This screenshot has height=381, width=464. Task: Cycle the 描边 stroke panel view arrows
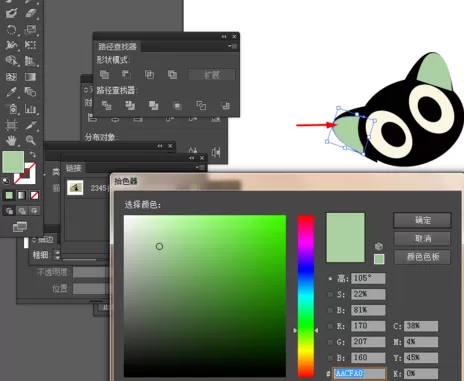pos(34,240)
